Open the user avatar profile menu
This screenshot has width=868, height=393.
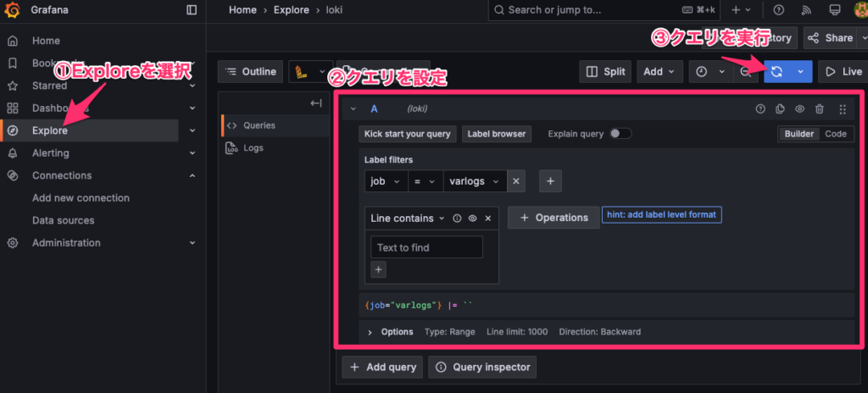pos(861,10)
